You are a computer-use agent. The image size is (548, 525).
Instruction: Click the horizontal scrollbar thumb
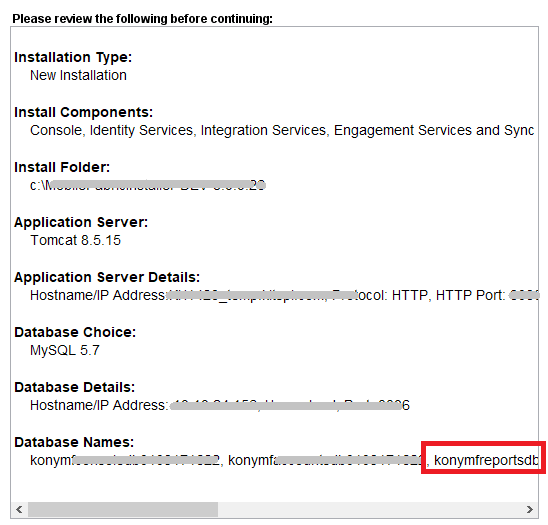[123, 509]
